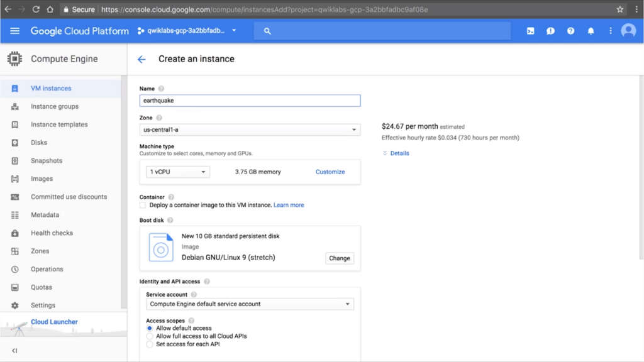Click the help icon next to Access scopes

(191, 321)
